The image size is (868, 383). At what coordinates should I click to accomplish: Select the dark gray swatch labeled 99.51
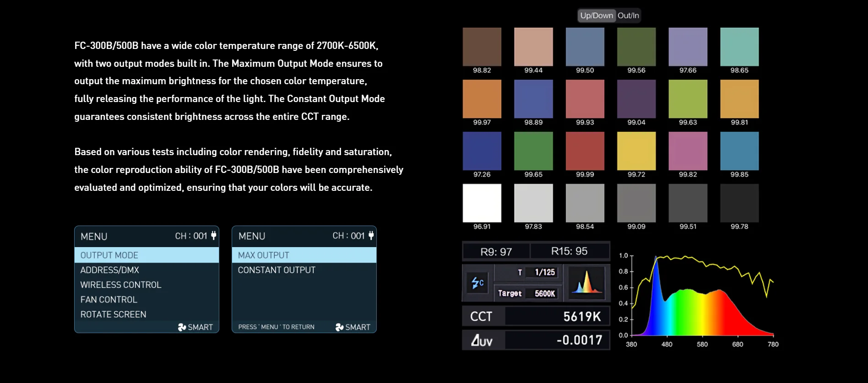(688, 203)
